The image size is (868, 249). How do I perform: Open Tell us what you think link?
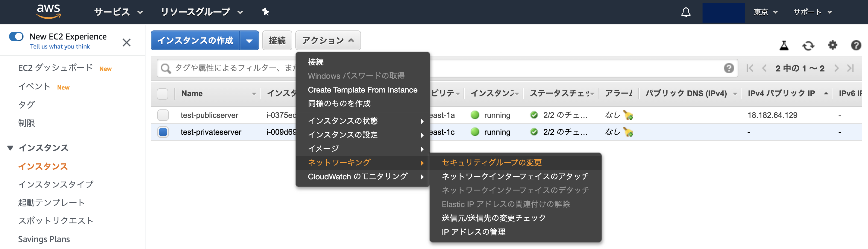(60, 46)
